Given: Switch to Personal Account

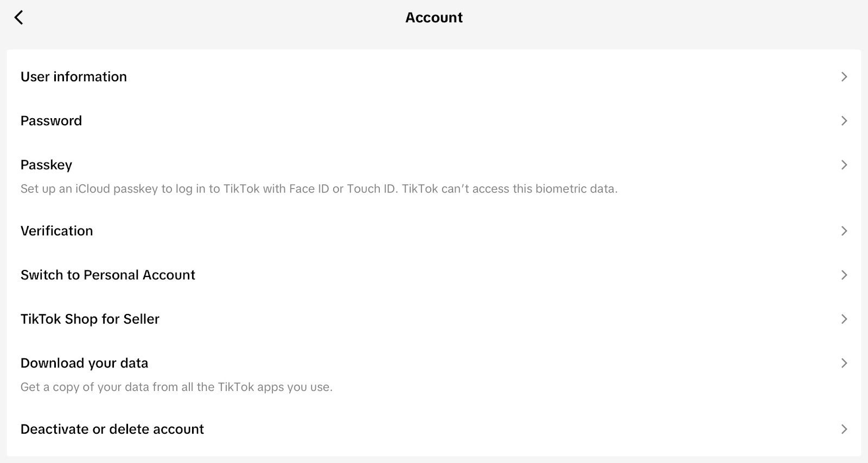Looking at the screenshot, I should (x=107, y=275).
